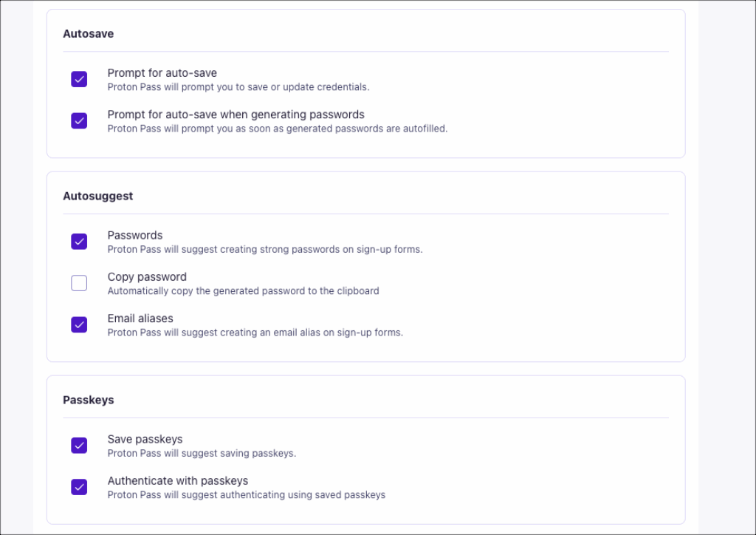
Task: Click 'Prompt for auto-save when generating passwords' label
Action: pos(236,115)
